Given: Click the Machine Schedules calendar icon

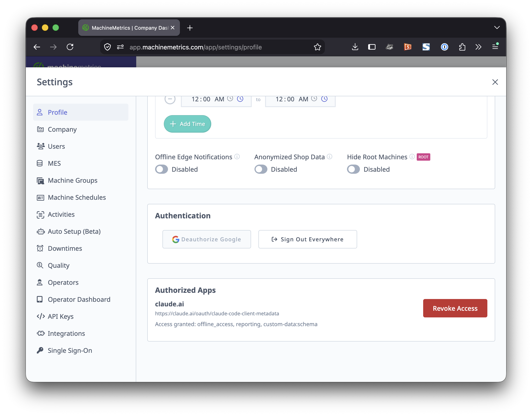Looking at the screenshot, I should (40, 197).
